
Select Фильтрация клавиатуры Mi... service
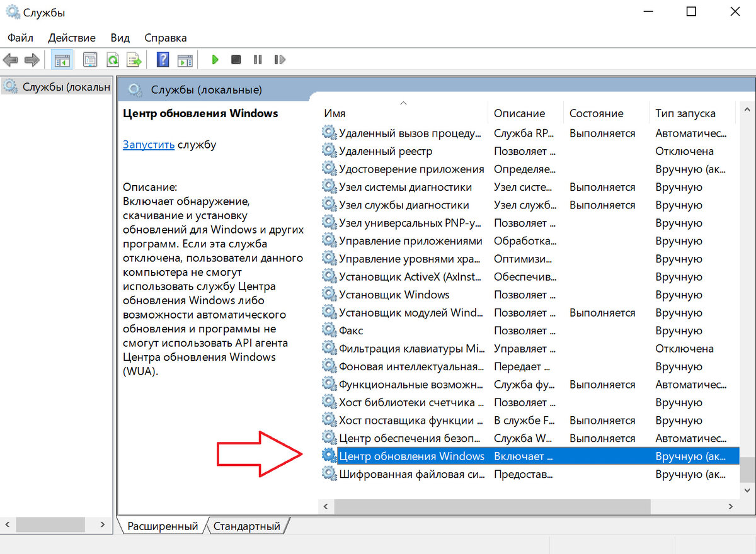pyautogui.click(x=411, y=348)
